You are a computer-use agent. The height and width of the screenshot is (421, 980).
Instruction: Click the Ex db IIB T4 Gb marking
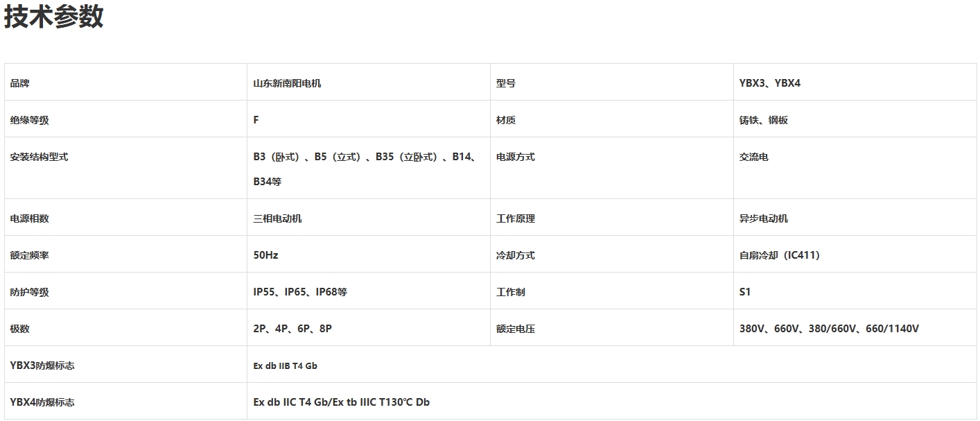285,366
